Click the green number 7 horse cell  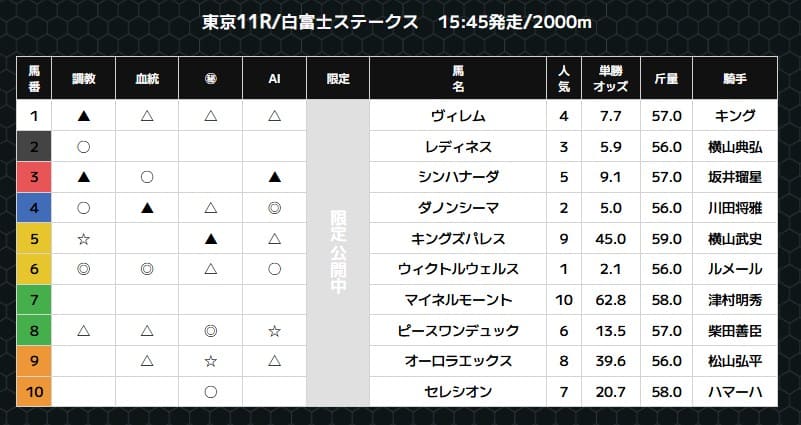pyautogui.click(x=34, y=300)
